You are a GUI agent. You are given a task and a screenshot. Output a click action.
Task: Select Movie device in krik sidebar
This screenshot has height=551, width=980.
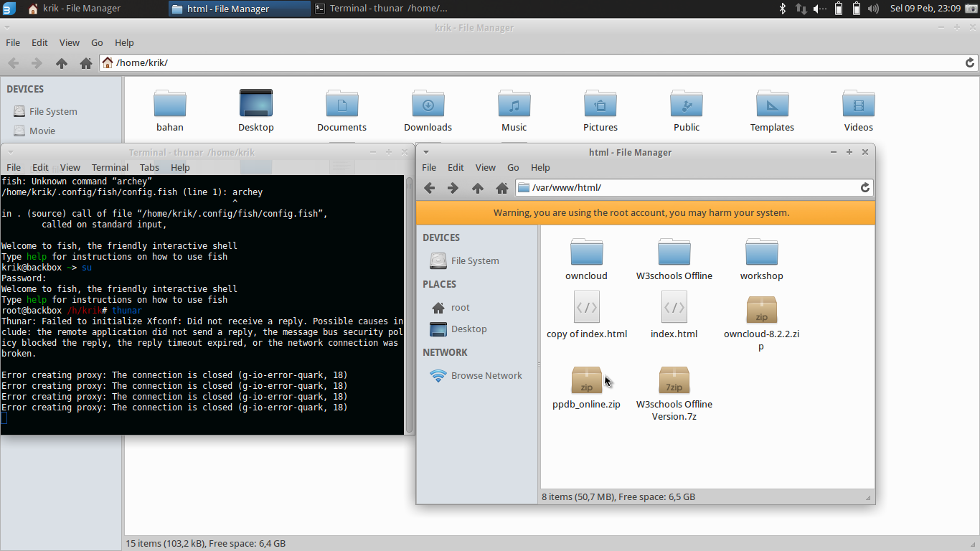click(42, 131)
